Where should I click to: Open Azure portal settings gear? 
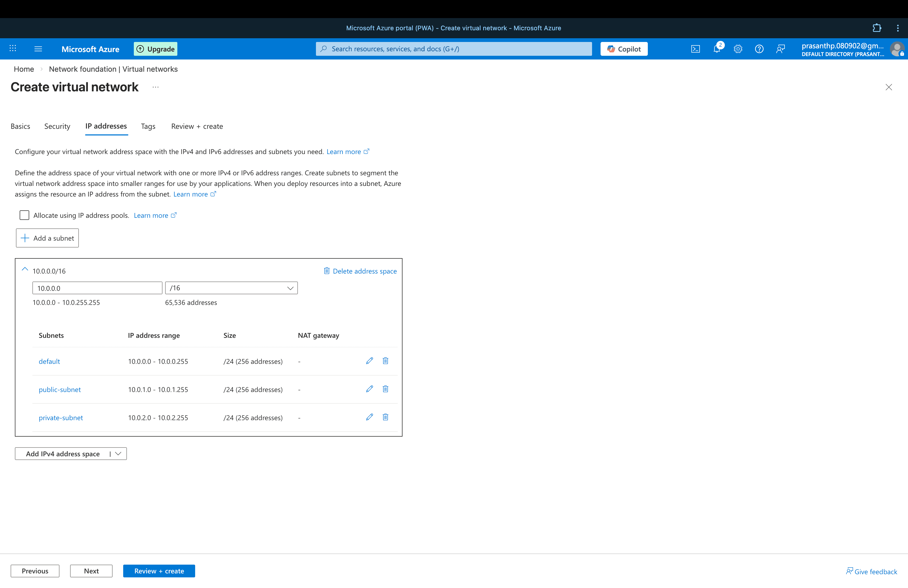(738, 49)
